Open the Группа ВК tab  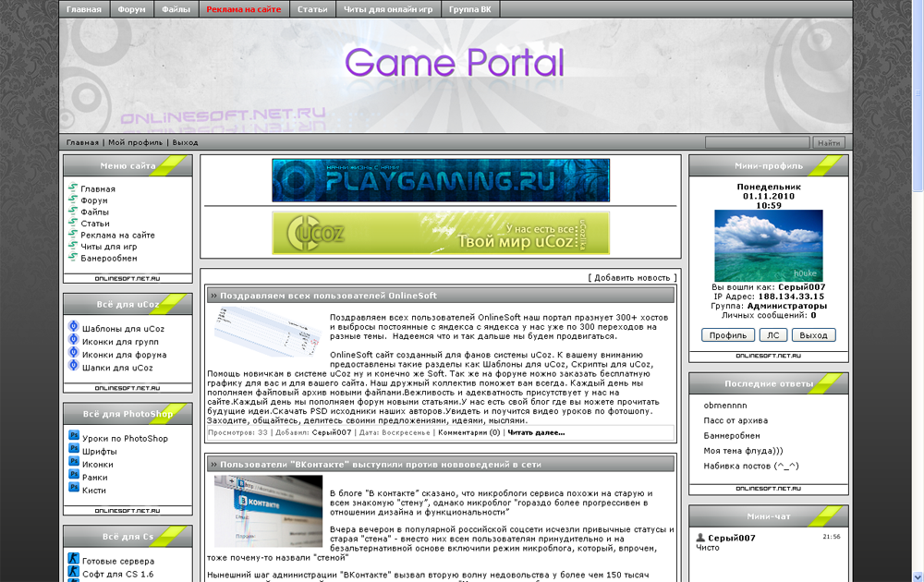470,9
